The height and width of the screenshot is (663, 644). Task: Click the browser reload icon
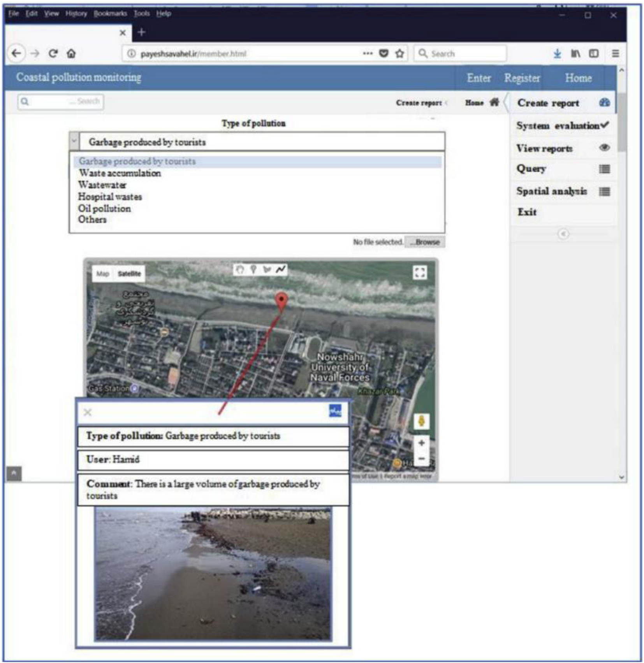(x=53, y=54)
